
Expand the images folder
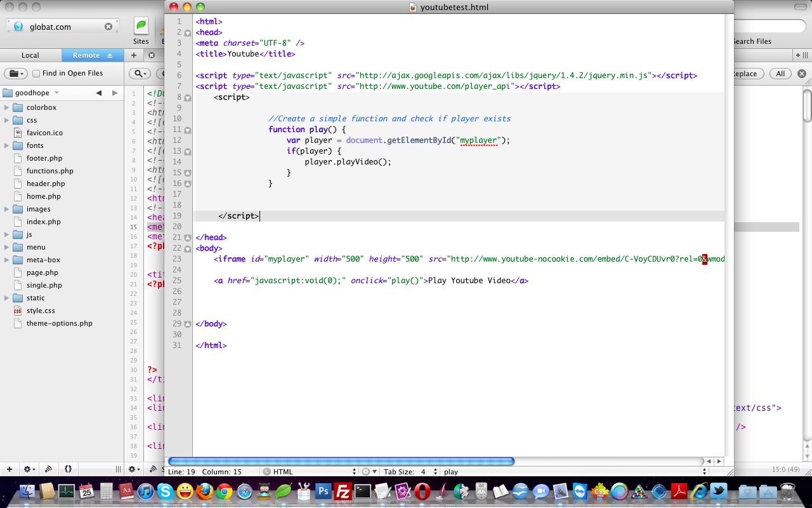coord(6,209)
